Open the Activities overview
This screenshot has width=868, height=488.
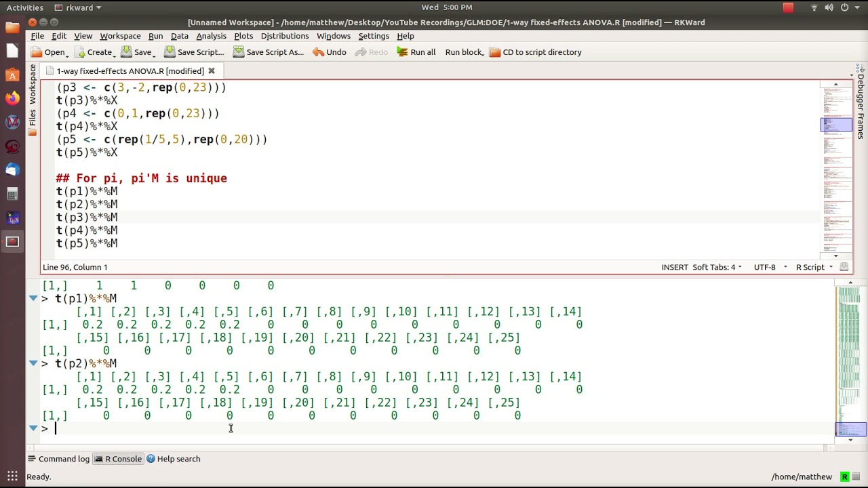pos(25,7)
